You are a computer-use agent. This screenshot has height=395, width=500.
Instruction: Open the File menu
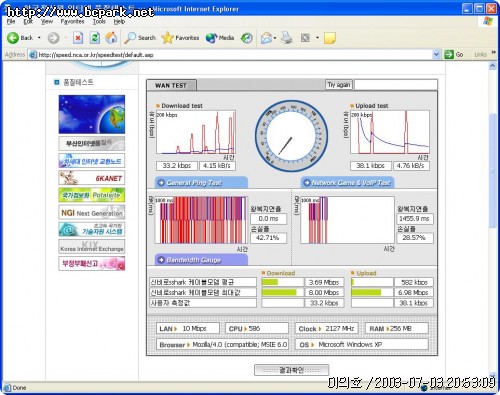(x=11, y=22)
